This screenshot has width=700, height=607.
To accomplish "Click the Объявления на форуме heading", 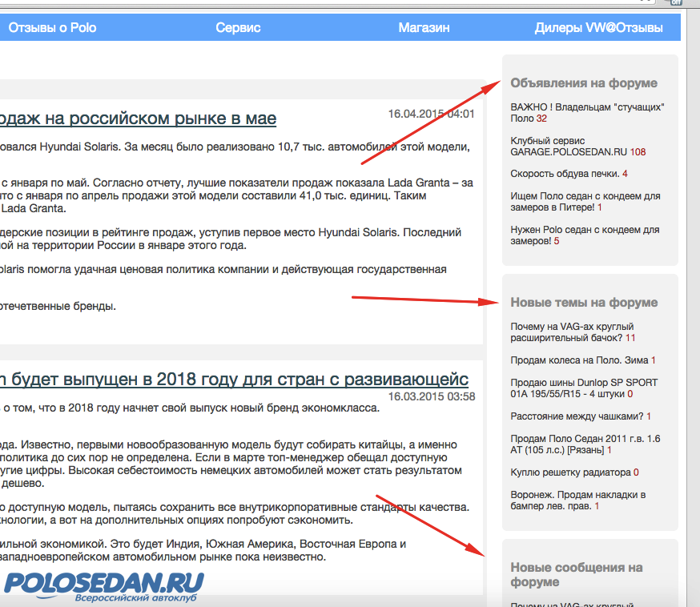I will point(584,83).
